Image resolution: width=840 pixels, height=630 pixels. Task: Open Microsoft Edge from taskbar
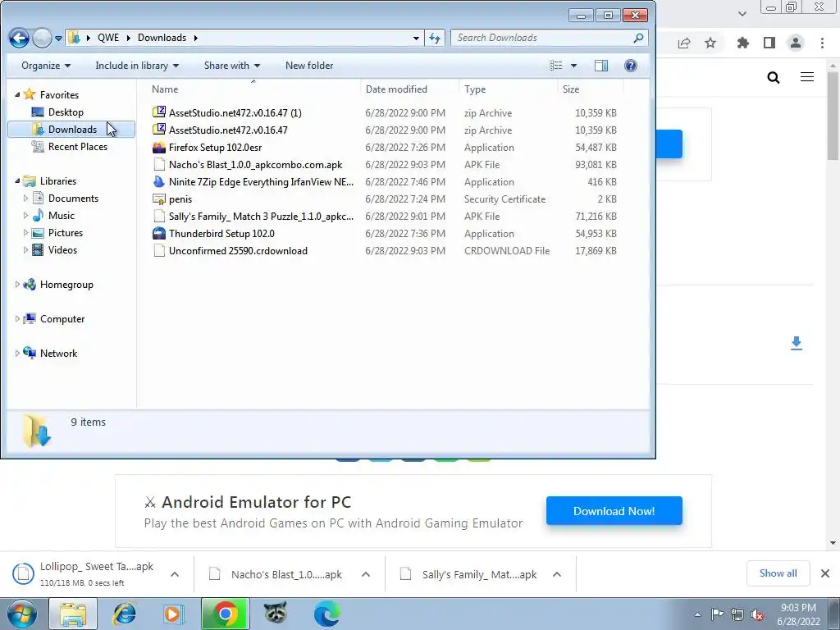coord(326,614)
